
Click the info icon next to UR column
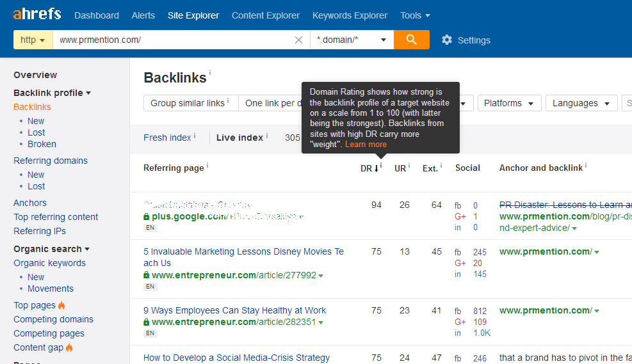[x=409, y=165]
